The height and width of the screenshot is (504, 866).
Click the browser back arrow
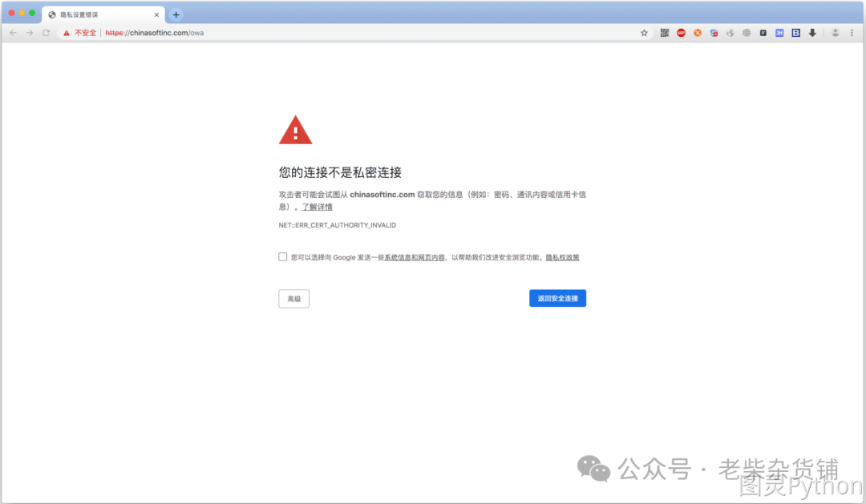coord(14,33)
